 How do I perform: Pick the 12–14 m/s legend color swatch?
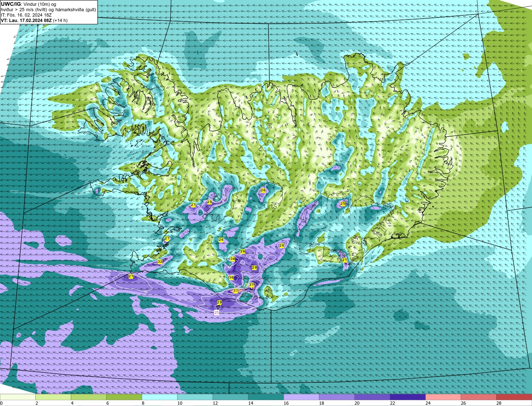pyautogui.click(x=231, y=397)
